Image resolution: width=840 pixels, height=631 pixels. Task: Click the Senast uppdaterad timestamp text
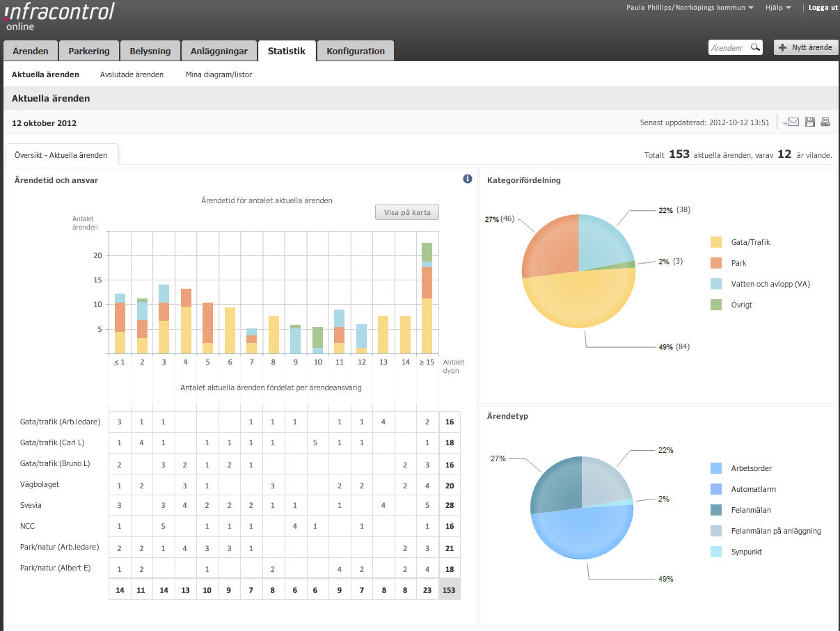coord(705,122)
